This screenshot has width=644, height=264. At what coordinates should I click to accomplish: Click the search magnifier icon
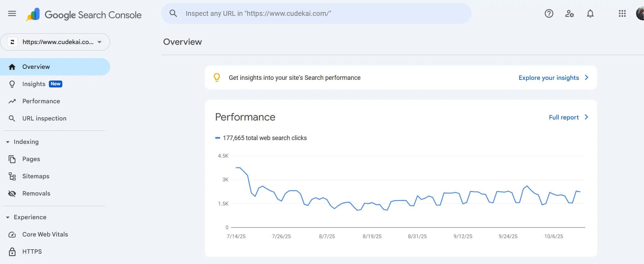coord(173,13)
